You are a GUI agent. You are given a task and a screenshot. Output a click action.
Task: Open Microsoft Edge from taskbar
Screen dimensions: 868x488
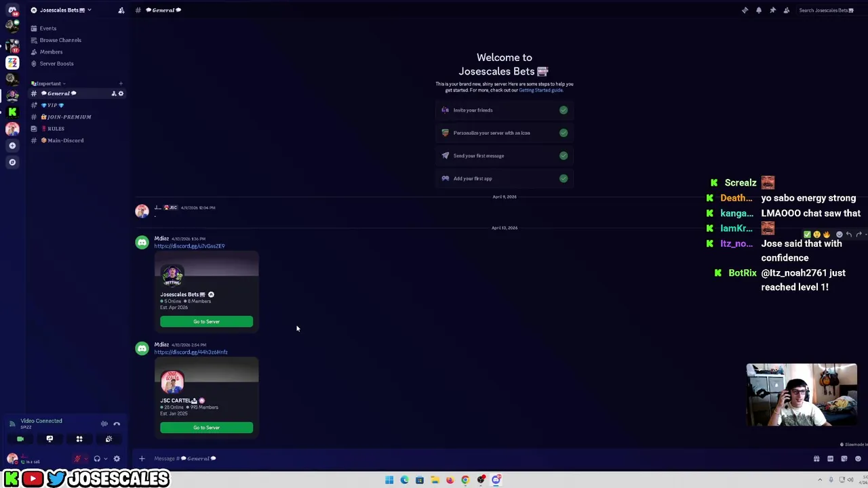404,480
